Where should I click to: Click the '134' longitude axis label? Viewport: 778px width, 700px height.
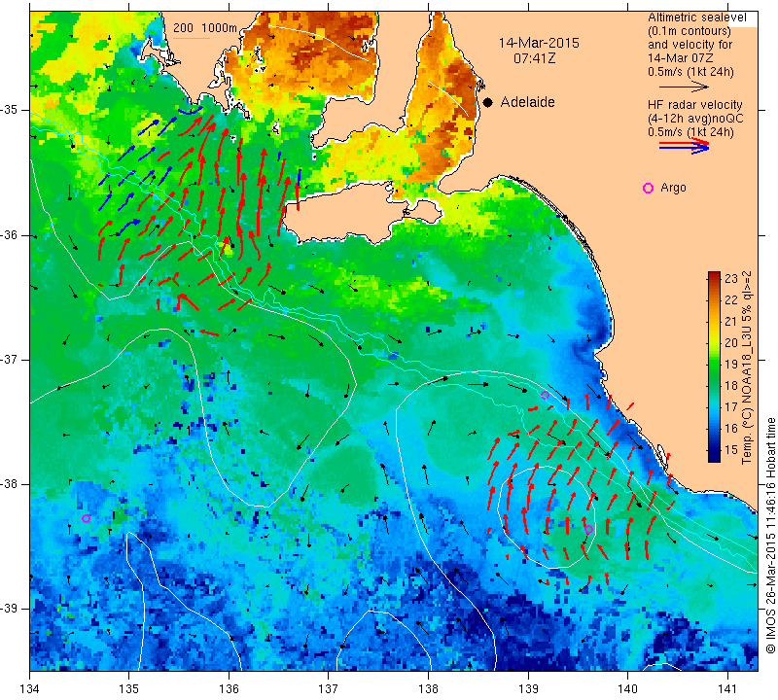point(30,689)
